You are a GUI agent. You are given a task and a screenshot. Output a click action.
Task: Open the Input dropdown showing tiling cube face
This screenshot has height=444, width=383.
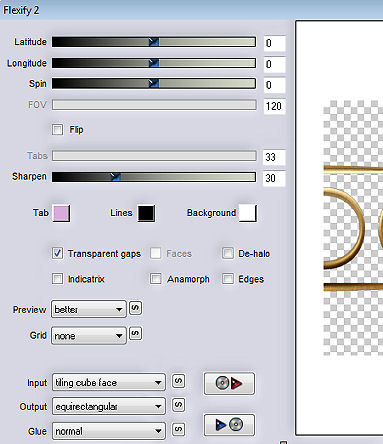(109, 382)
